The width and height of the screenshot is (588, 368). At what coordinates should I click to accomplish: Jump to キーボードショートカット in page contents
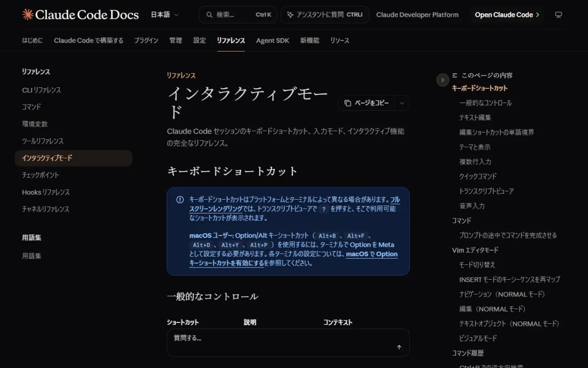click(x=480, y=88)
